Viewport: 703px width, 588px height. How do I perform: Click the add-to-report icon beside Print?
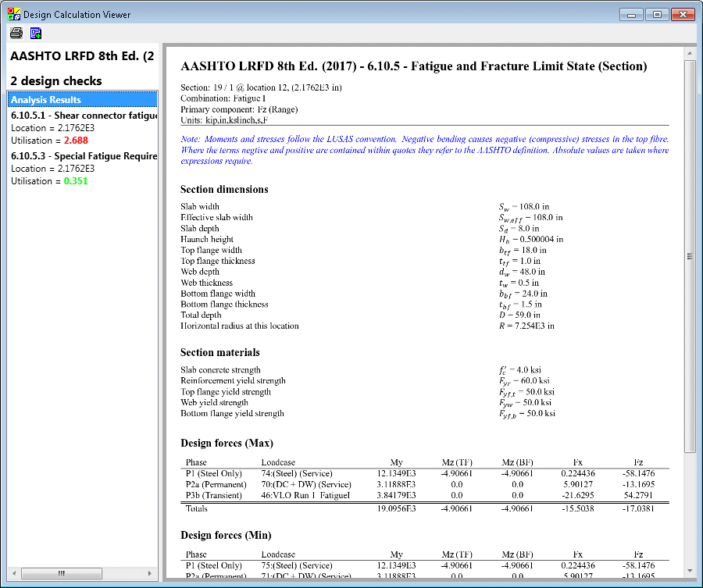click(36, 33)
